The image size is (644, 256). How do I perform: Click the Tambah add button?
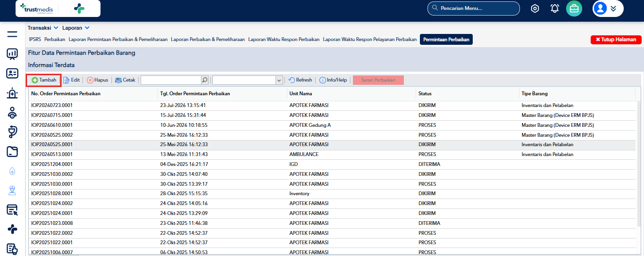(x=44, y=80)
